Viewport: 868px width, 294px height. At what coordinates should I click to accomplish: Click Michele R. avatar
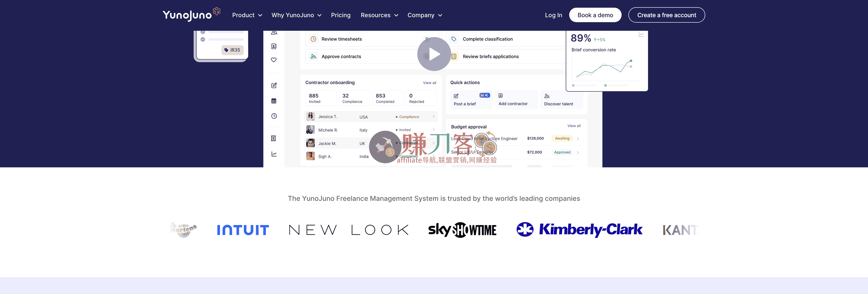click(x=310, y=130)
